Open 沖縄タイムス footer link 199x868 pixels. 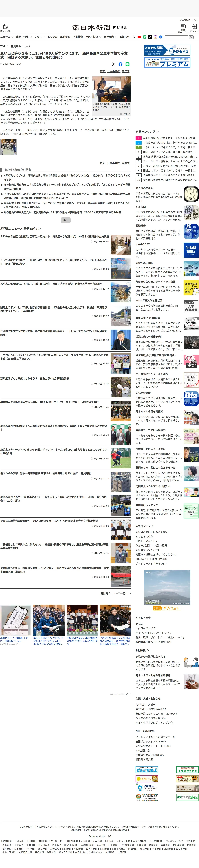96,852
